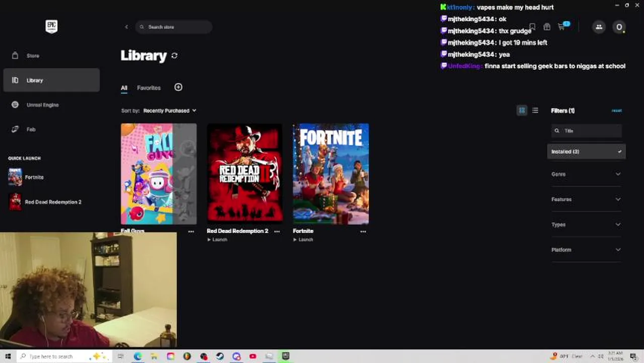
Task: Click the Fall Guys cover art
Action: [x=159, y=174]
